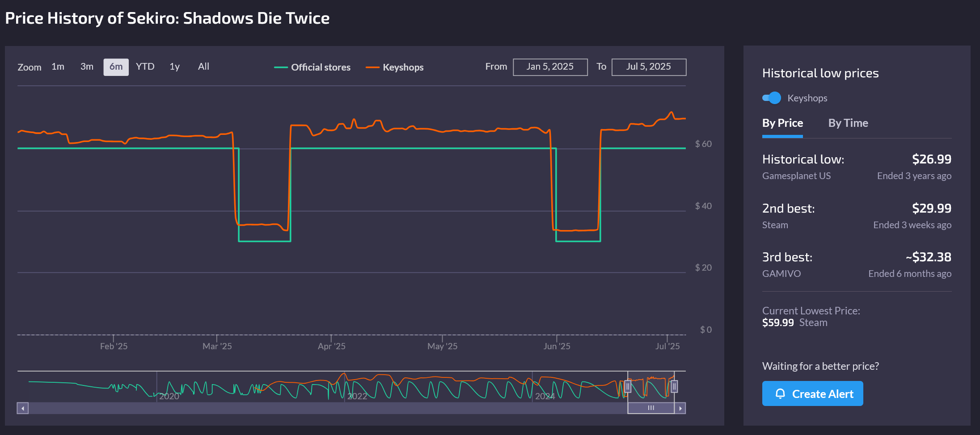Edit the To date field
980x435 pixels.
[649, 67]
